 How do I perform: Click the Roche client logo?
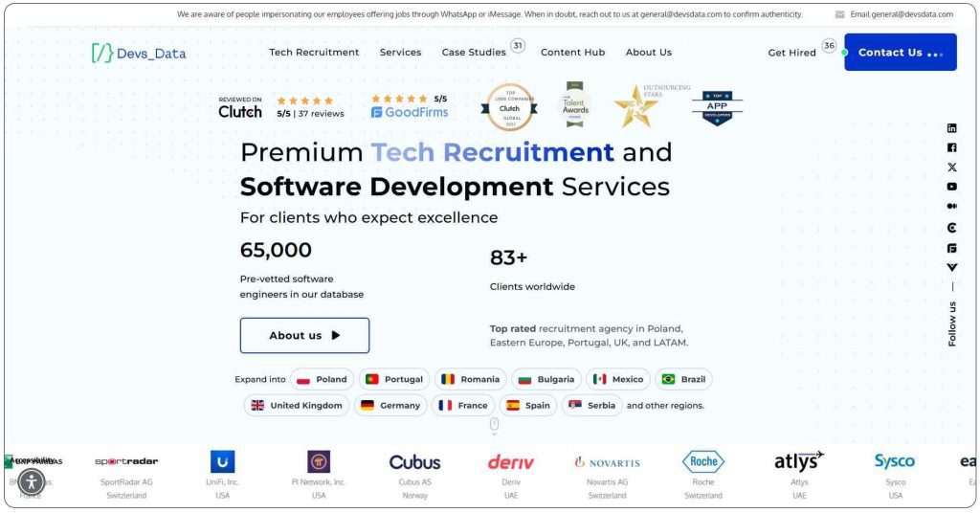703,461
